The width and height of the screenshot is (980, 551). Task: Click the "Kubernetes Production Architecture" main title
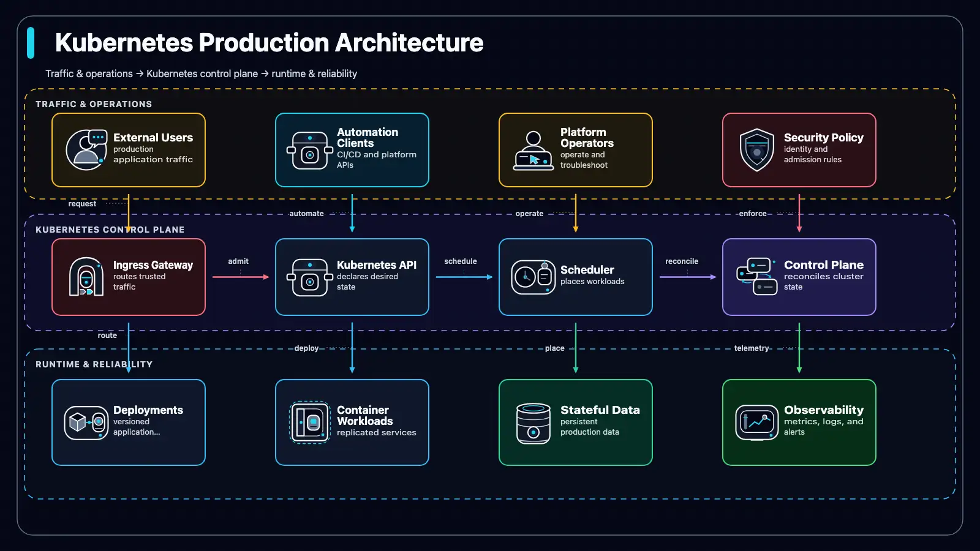269,43
